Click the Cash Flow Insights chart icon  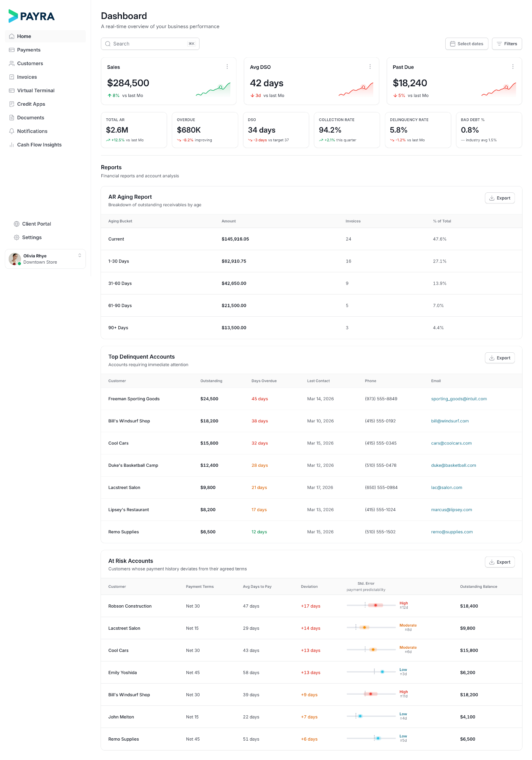[x=12, y=145]
